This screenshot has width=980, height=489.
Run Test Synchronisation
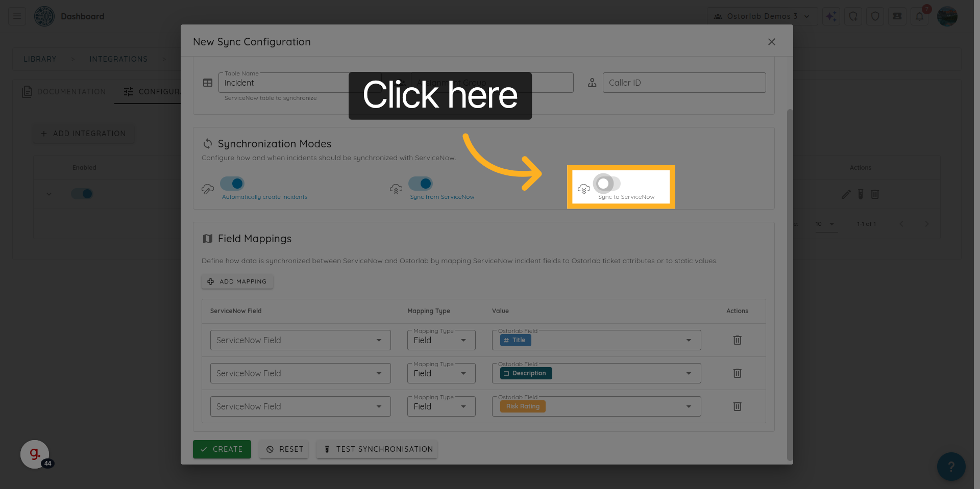coord(377,449)
